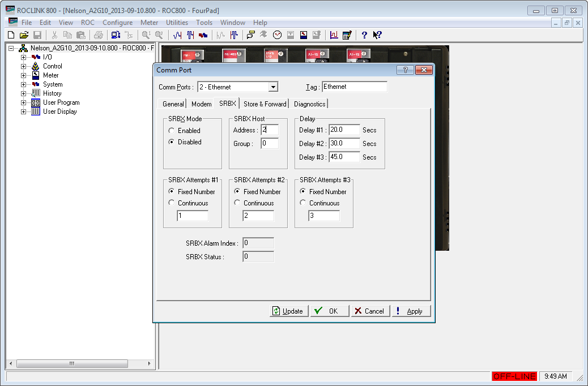Expand the I/O tree node
The height and width of the screenshot is (386, 588).
coord(23,57)
